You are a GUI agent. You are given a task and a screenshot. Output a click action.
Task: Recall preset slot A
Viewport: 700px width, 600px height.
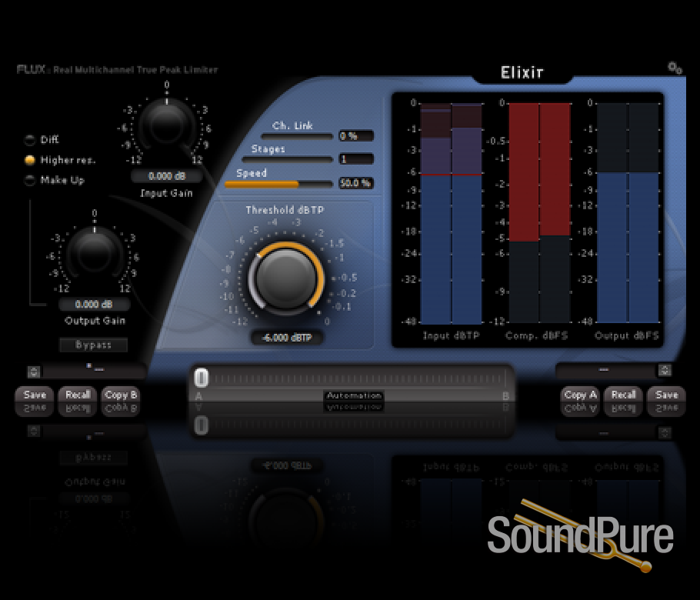pyautogui.click(x=78, y=395)
